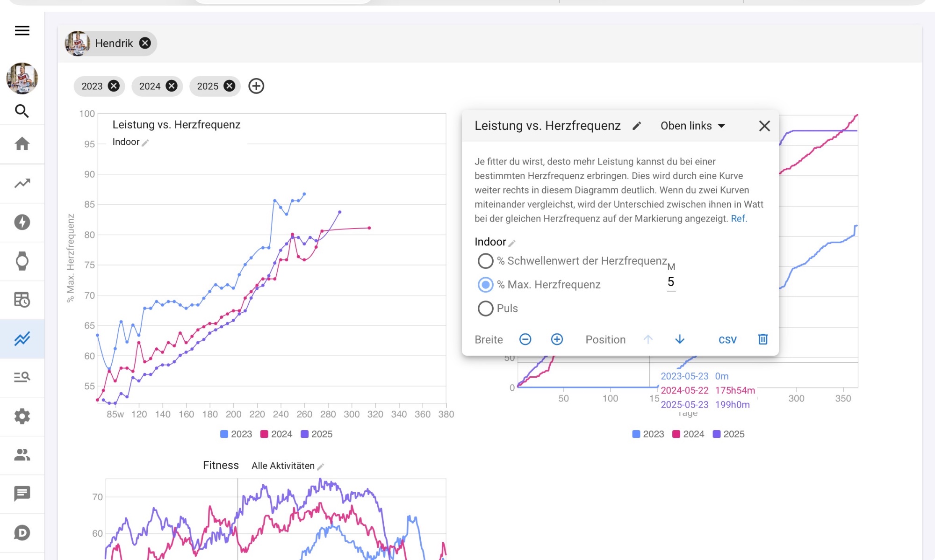Select % Schwellenwert der Herzfrequenz option

(x=485, y=261)
